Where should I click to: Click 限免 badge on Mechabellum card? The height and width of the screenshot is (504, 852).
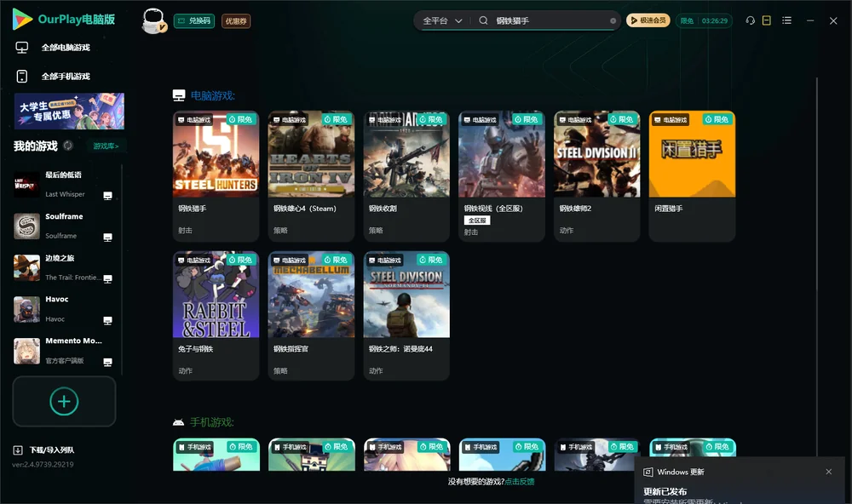point(336,261)
